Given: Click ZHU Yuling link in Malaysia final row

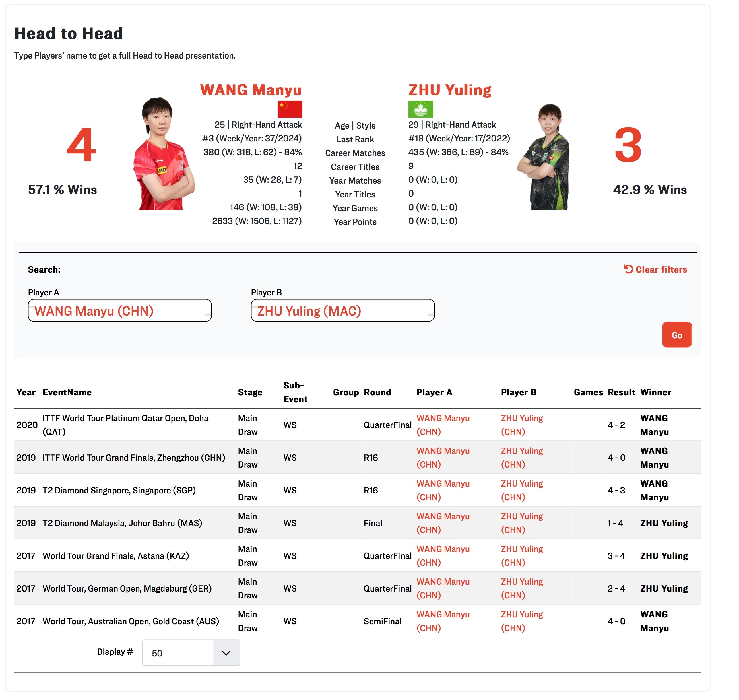Looking at the screenshot, I should coord(521,516).
